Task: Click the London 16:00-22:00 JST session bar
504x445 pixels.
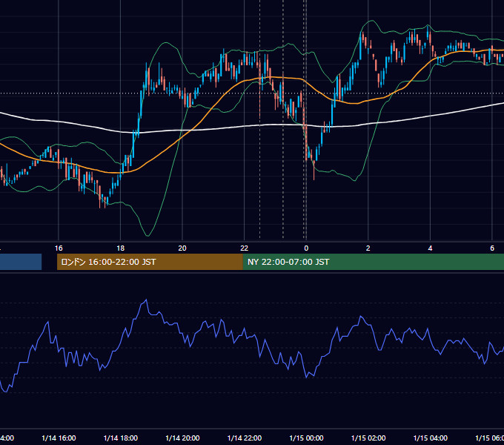Action: [150, 262]
